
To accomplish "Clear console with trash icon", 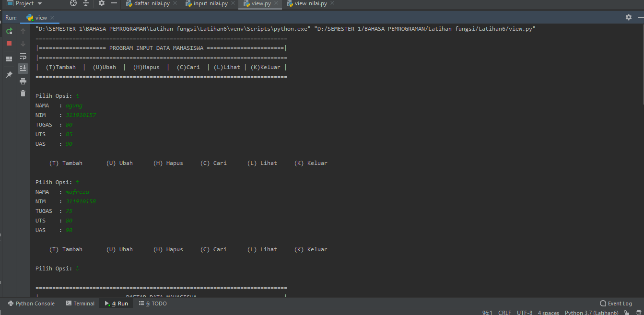I will pyautogui.click(x=23, y=93).
